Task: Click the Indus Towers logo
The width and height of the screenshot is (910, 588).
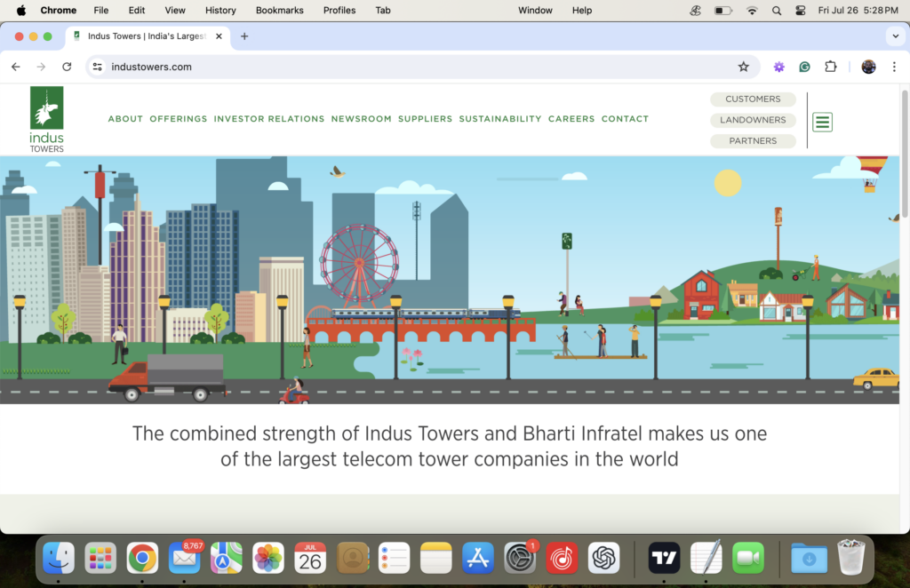Action: click(x=46, y=119)
